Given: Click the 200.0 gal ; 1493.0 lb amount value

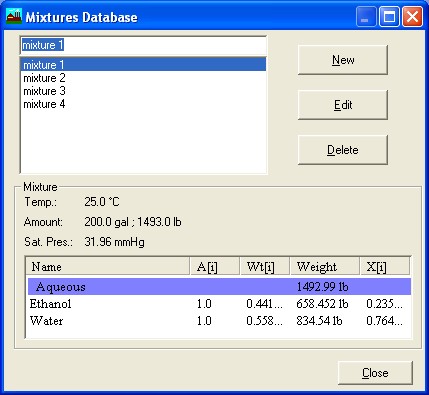Looking at the screenshot, I should 133,222.
